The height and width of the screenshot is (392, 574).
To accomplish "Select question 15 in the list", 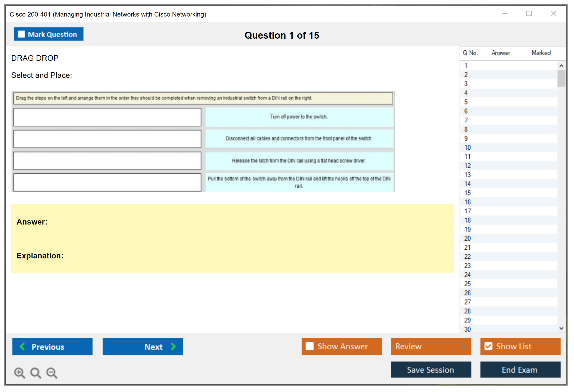I will [467, 193].
